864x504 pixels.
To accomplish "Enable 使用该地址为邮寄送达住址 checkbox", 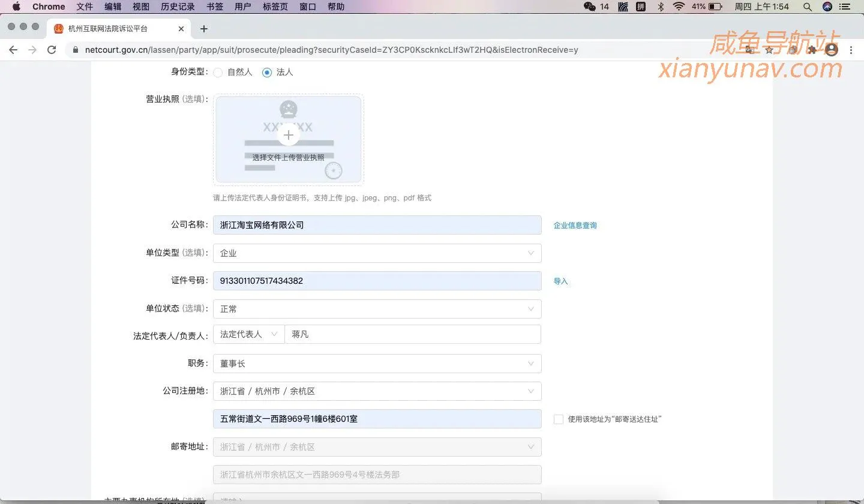I will point(558,419).
